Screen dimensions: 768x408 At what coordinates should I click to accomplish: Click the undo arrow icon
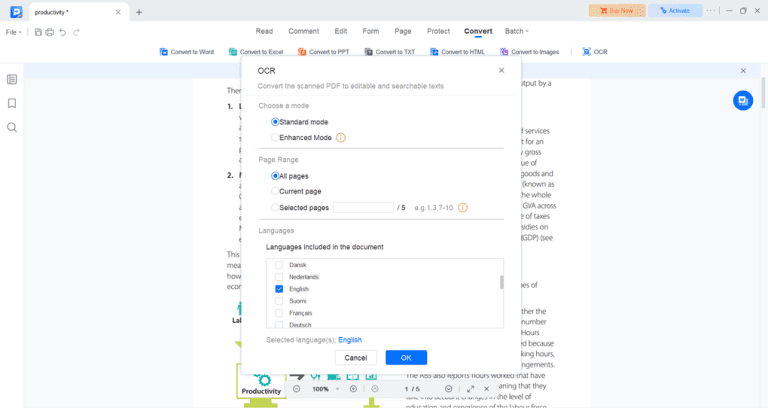[x=63, y=32]
